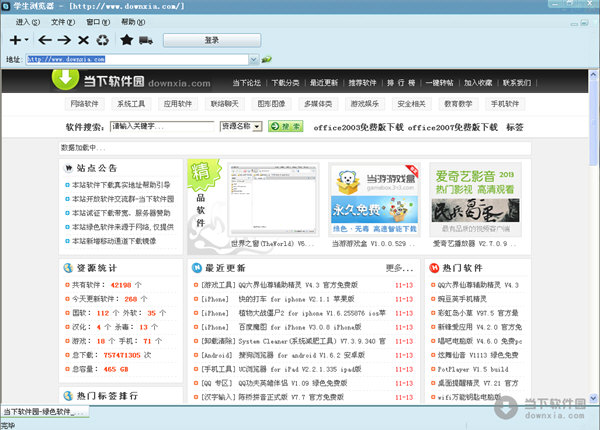The image size is (600, 430).
Task: Select the 图形图像 category tab
Action: (x=271, y=104)
